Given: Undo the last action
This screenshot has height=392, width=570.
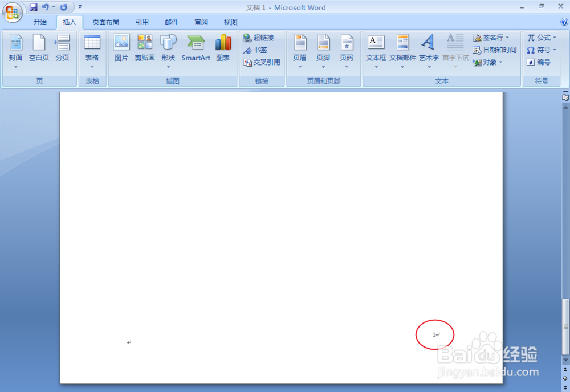Looking at the screenshot, I should [x=46, y=7].
